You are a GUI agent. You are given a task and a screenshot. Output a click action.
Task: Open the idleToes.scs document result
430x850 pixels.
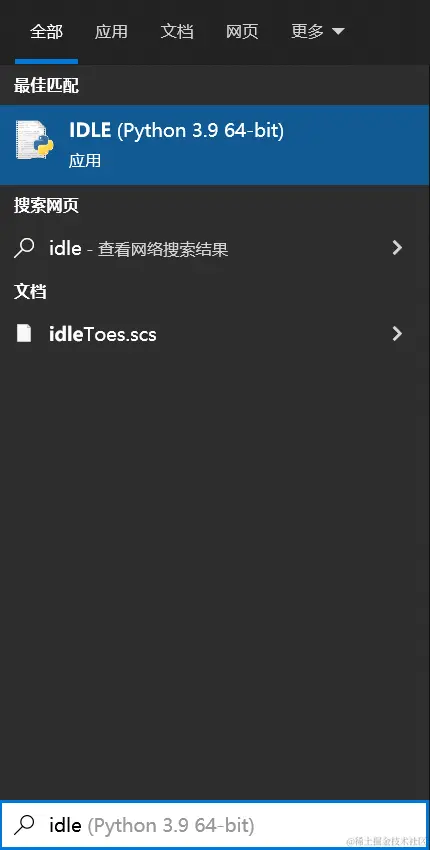click(x=215, y=334)
